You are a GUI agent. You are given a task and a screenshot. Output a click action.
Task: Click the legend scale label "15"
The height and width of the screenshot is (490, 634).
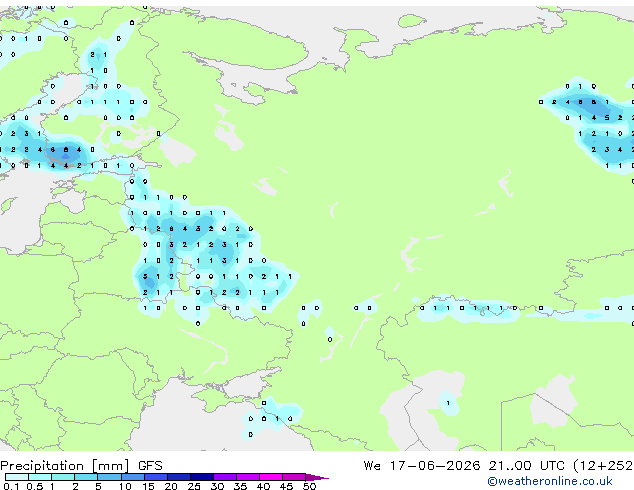pos(148,486)
